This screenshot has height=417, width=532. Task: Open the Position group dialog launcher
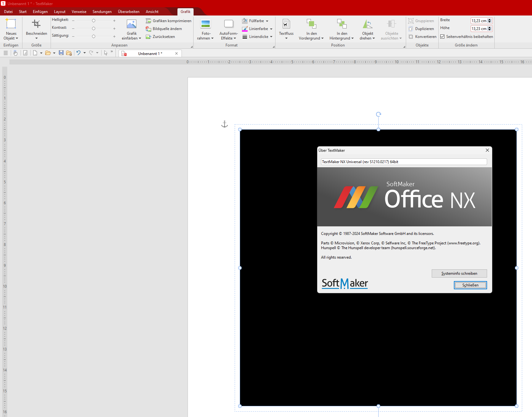point(404,46)
